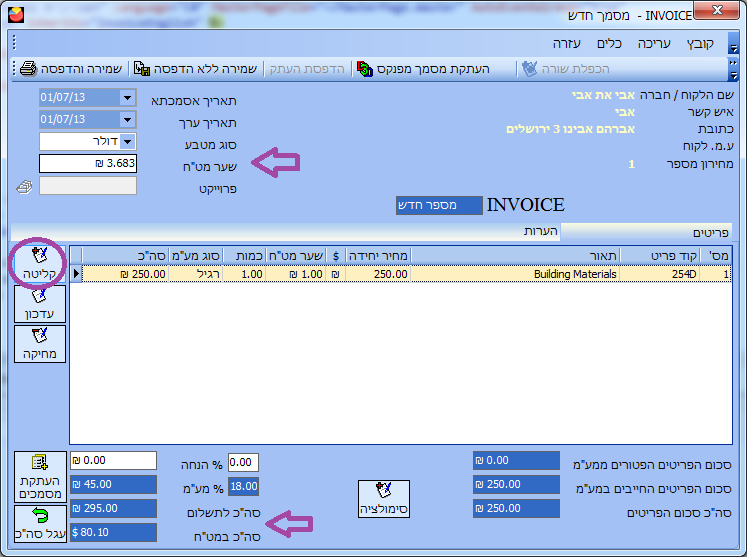This screenshot has height=557, width=747.
Task: Open the קובץ menu
Action: pos(700,44)
